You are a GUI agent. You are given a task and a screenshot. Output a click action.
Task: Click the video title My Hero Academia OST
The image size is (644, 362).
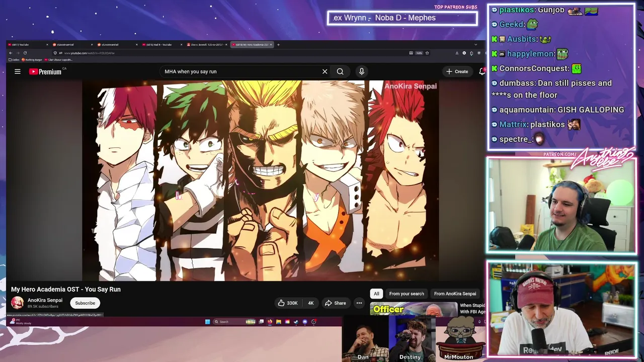pos(66,289)
